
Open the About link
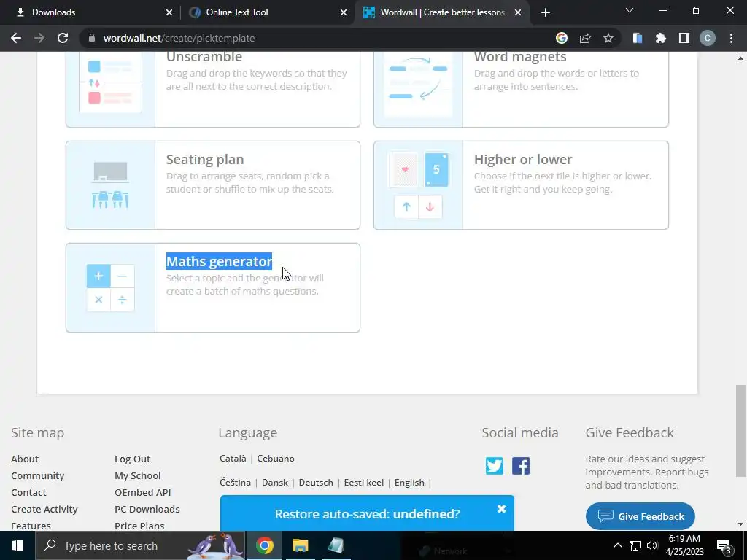click(25, 459)
